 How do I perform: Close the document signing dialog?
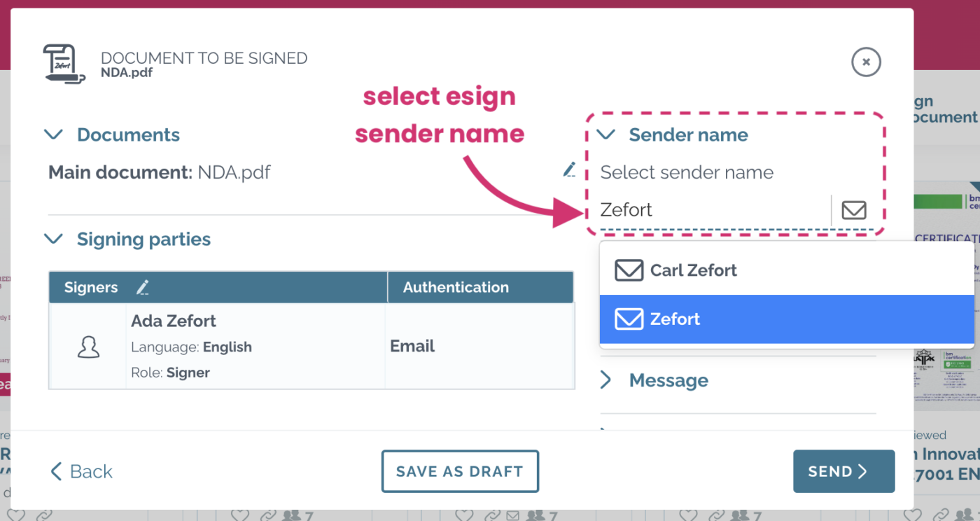(866, 62)
